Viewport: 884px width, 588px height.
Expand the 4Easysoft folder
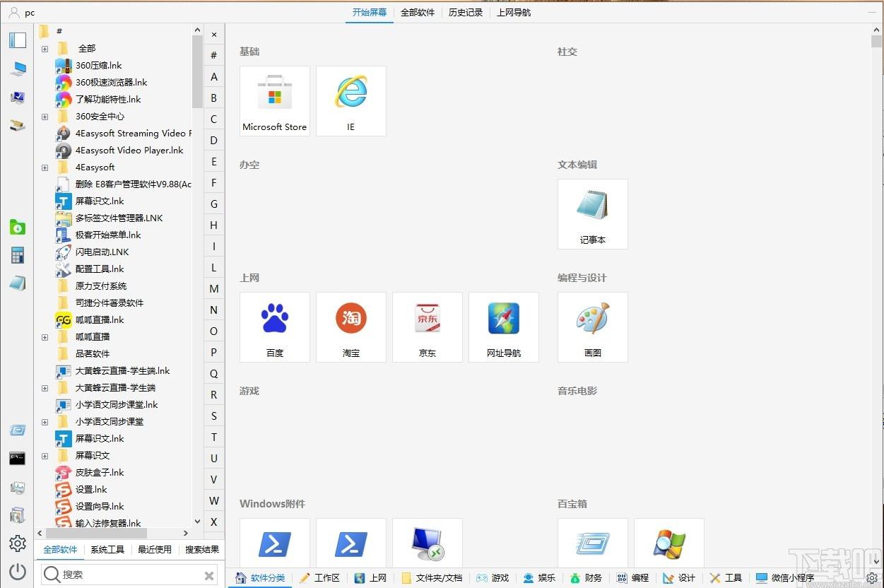[x=45, y=167]
